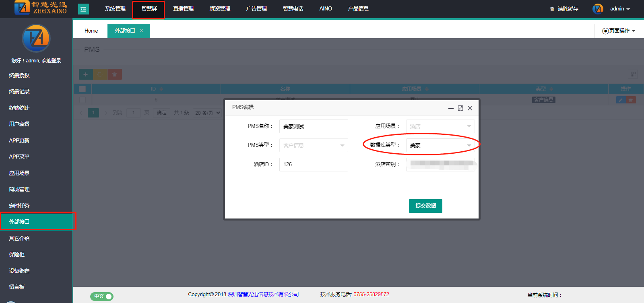Click the 提交数据 submit button
Screen dimensions: 644x303
[x=425, y=206]
